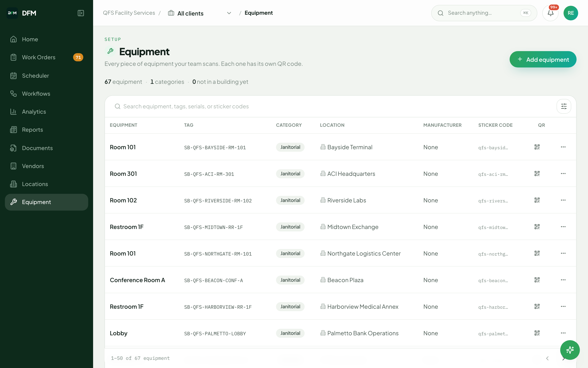Open row actions for Conference Room A

(x=563, y=280)
